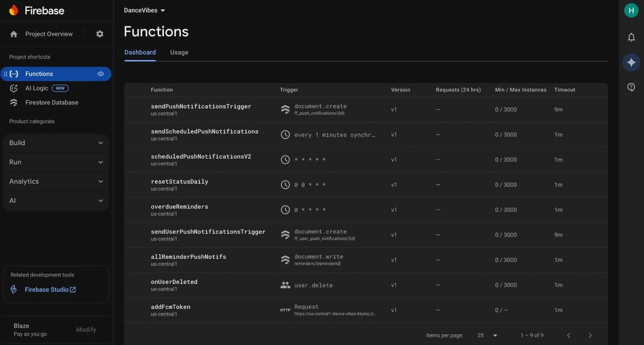Open the Firebase Studio link
Viewport: 644px width, 345px height.
[50, 290]
